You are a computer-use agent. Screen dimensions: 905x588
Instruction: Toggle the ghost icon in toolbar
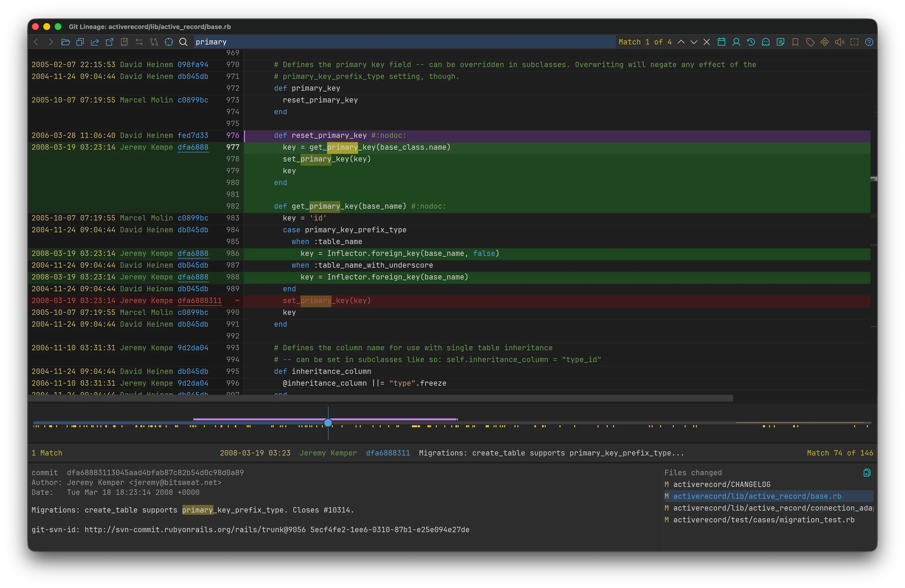(766, 42)
